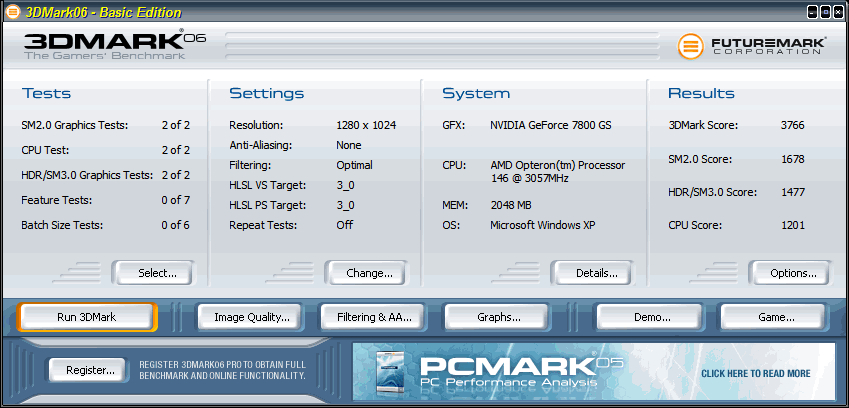This screenshot has width=849, height=408.
Task: Click the MEM value 2048 MB
Action: 511,206
